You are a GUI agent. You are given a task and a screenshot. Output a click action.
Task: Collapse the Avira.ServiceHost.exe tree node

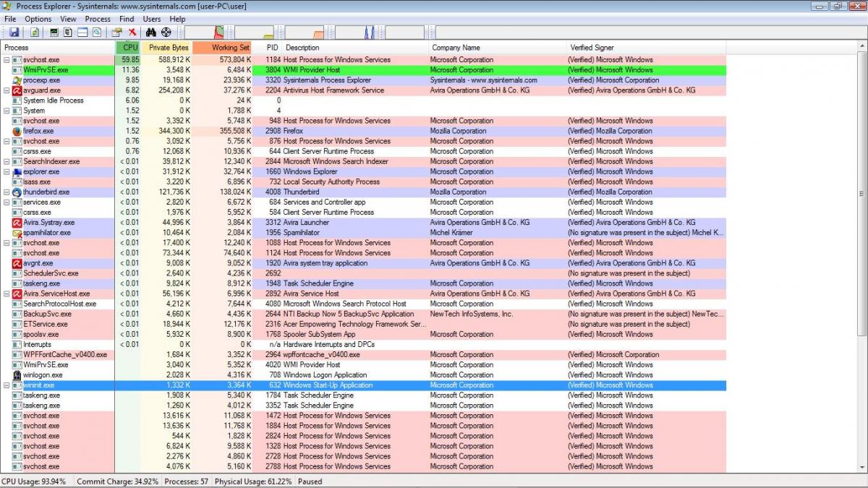(7, 294)
